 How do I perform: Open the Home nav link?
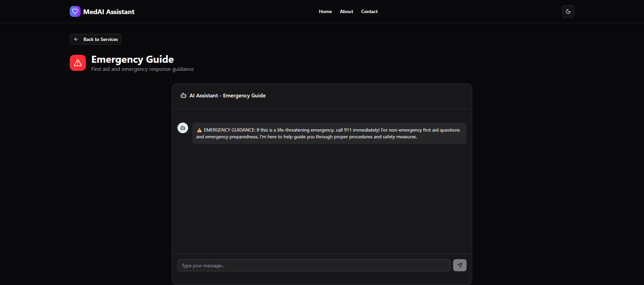325,11
